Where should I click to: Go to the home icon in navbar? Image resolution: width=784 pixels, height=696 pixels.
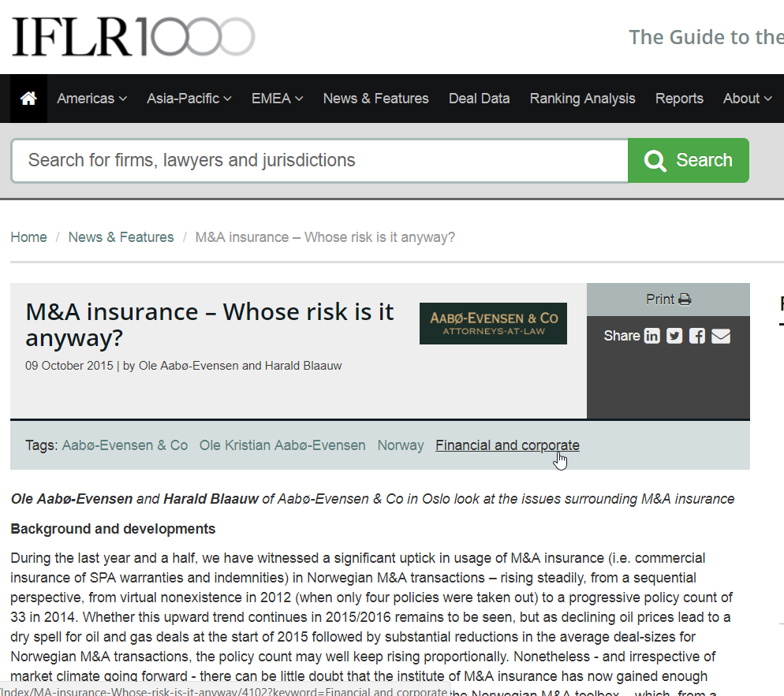[x=28, y=99]
